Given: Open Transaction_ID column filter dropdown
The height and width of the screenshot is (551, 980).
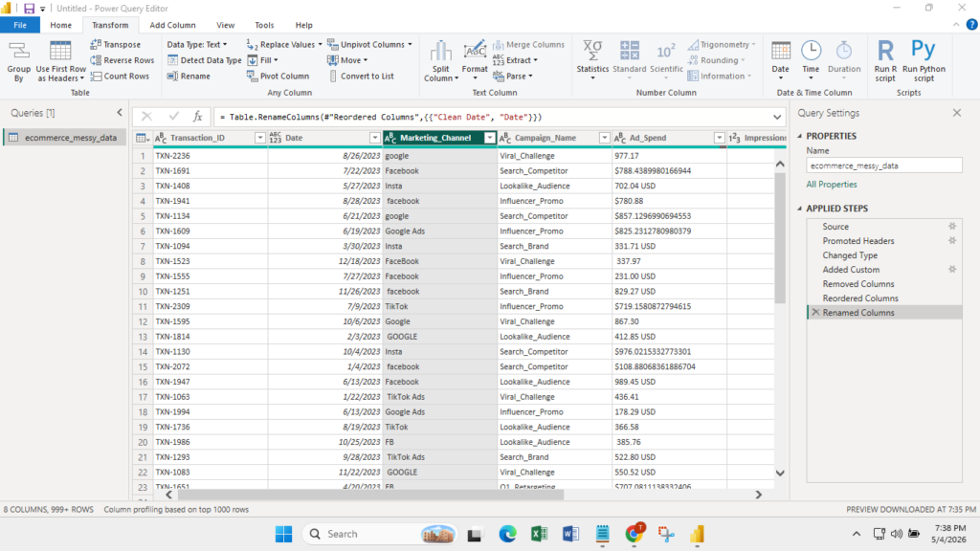Looking at the screenshot, I should click(x=259, y=138).
